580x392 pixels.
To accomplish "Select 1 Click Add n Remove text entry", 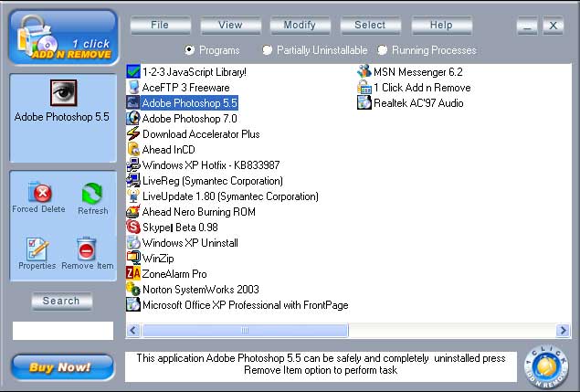I will (422, 88).
